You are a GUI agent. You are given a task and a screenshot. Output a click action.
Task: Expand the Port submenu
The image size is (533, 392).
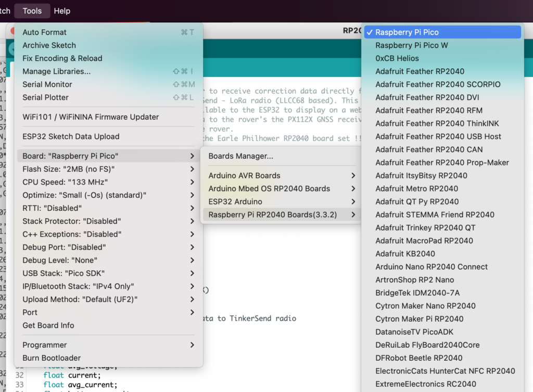108,312
